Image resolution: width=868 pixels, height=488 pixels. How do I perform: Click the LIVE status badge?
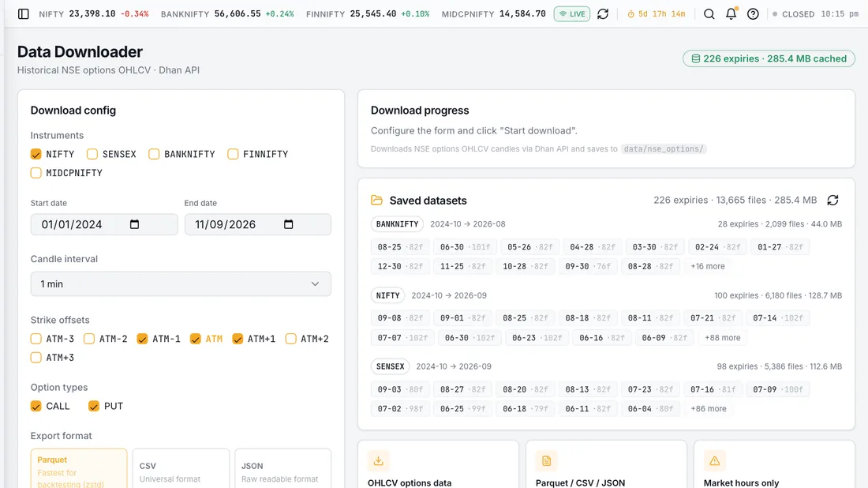click(572, 14)
